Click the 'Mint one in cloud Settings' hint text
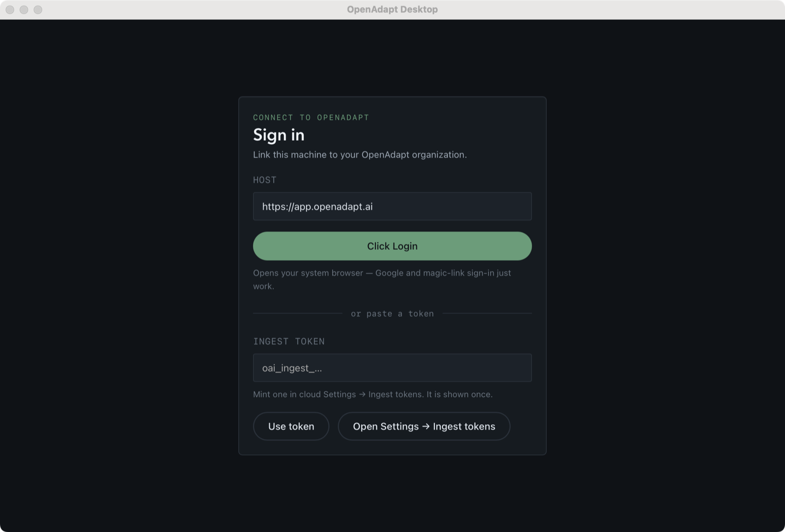Image resolution: width=785 pixels, height=532 pixels. tap(373, 394)
